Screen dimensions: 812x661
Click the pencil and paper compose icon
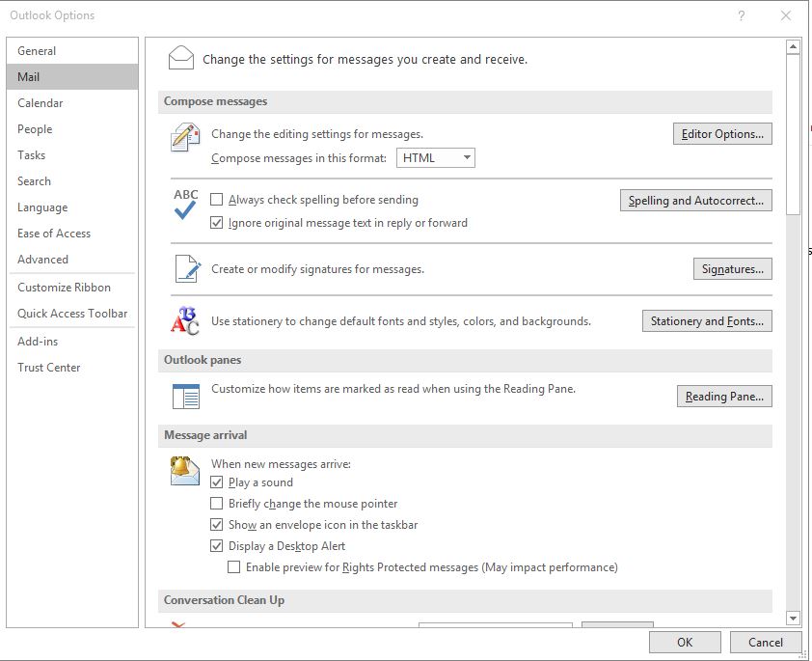point(185,137)
